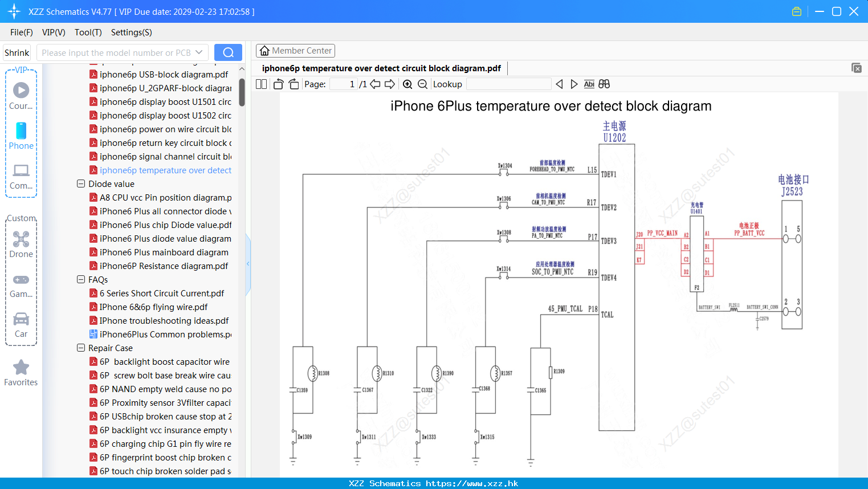Select the Computer sidebar category
This screenshot has width=868, height=489.
pyautogui.click(x=21, y=176)
